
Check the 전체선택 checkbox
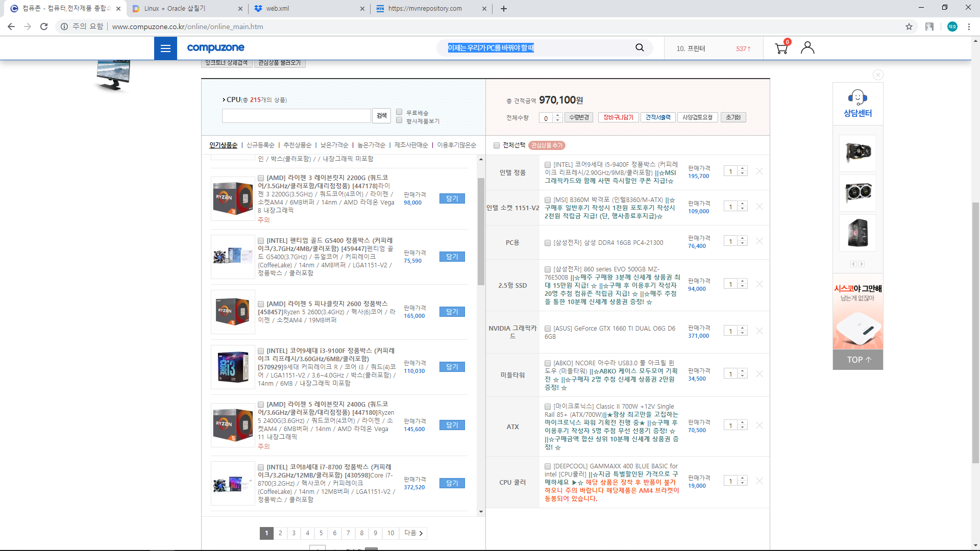click(497, 145)
